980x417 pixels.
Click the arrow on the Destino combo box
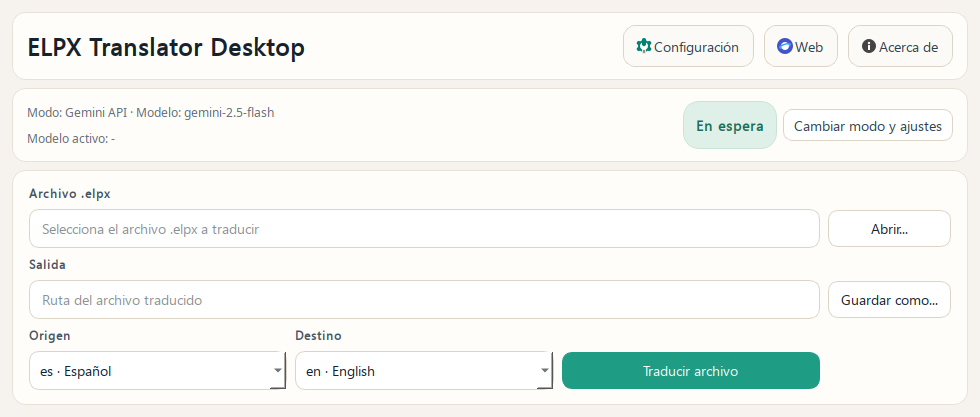click(544, 371)
